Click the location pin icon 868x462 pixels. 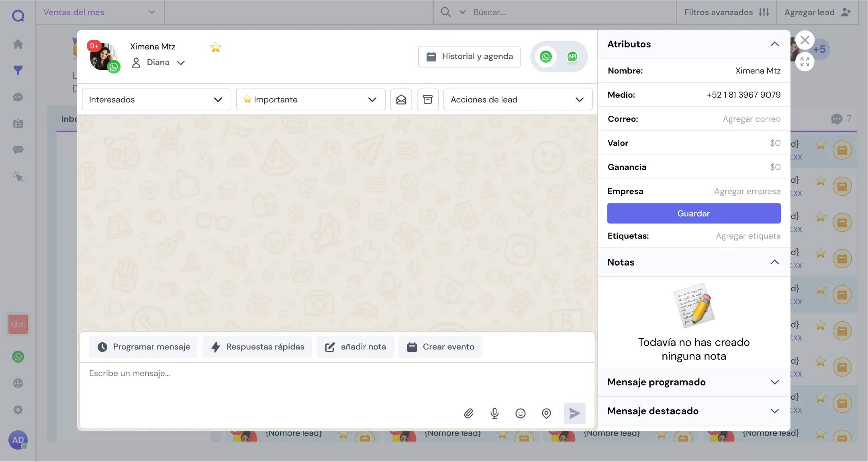click(546, 413)
